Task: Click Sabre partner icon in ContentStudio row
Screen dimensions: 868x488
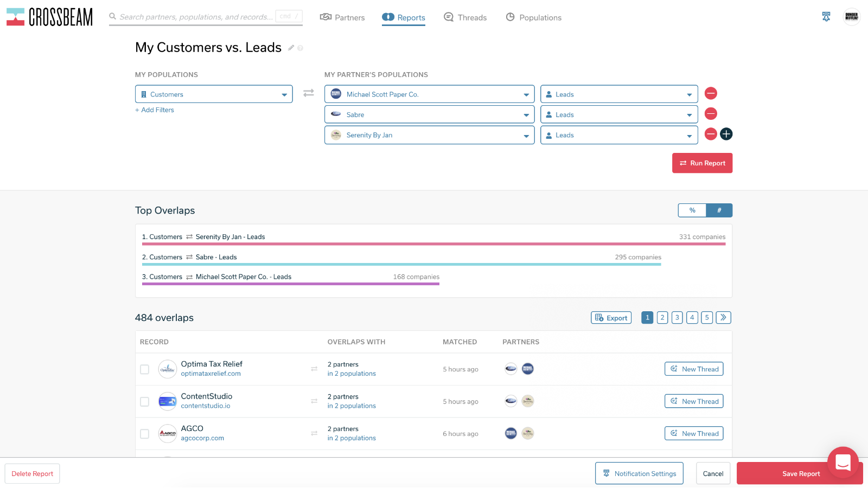Action: click(511, 401)
